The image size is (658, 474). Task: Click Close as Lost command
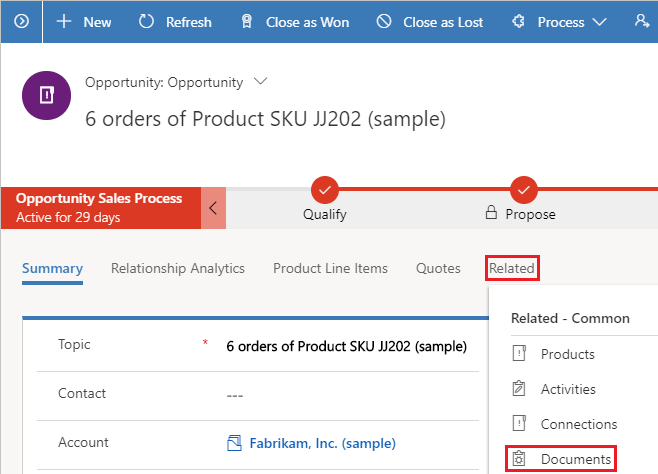[x=429, y=21]
